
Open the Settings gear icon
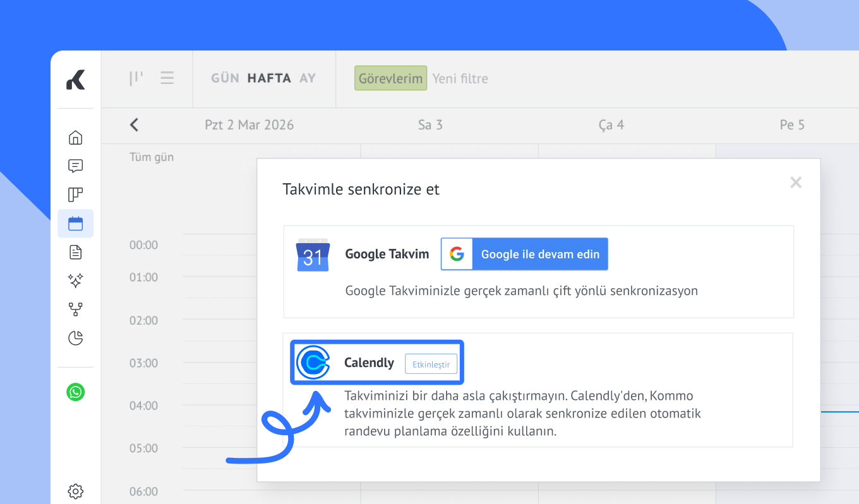tap(75, 491)
